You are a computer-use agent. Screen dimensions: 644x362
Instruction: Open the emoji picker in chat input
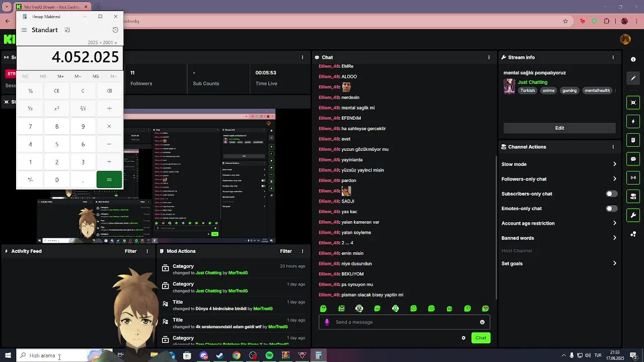(482, 322)
